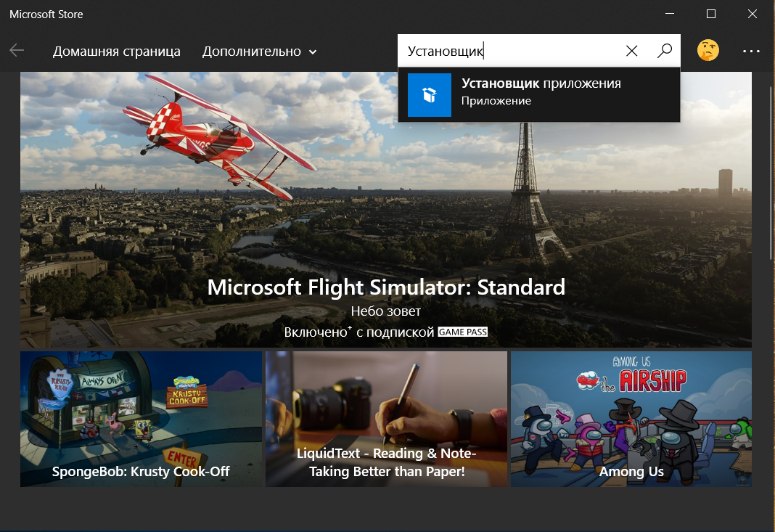Open SpongeBob: Krusty Cook-Off tile
Screen dimensions: 775x532
[x=141, y=419]
